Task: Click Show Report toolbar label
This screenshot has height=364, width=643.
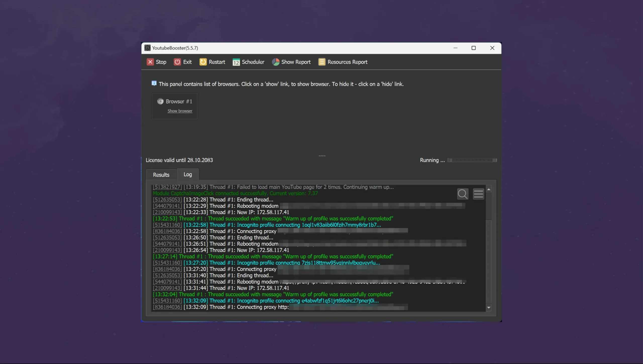Action: (x=296, y=62)
